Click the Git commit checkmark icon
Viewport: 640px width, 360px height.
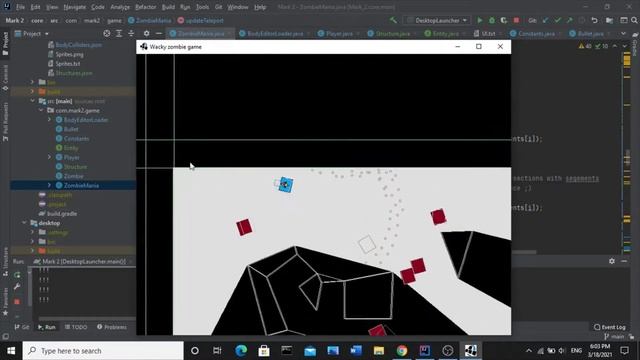coord(557,20)
